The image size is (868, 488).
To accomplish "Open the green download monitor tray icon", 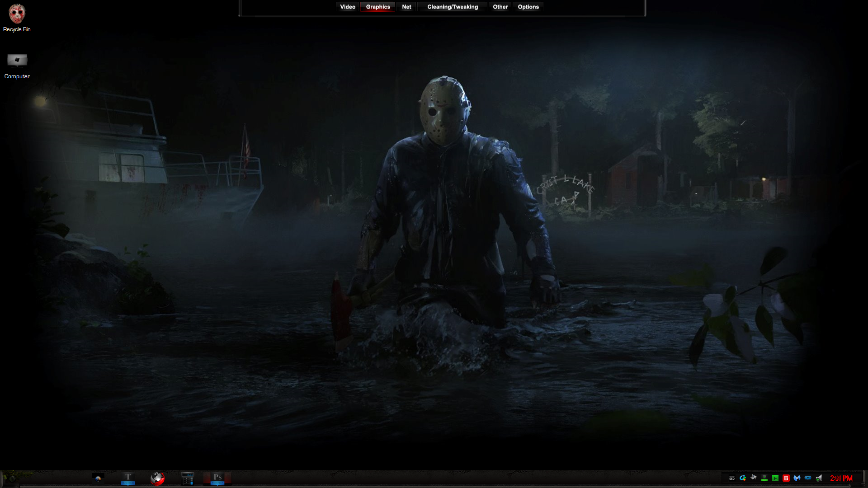I will [764, 478].
